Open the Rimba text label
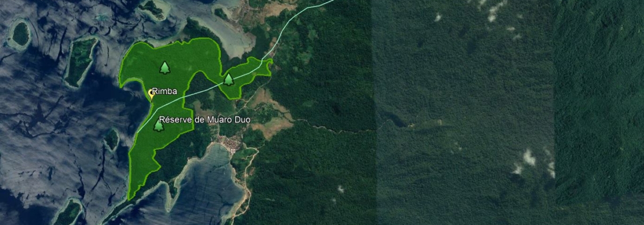This screenshot has width=644, height=225. click(x=164, y=91)
